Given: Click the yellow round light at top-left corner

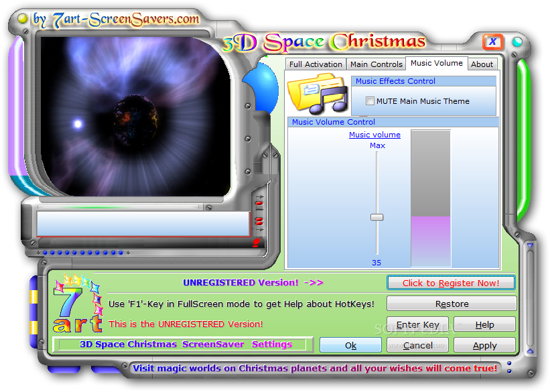Looking at the screenshot, I should (23, 18).
